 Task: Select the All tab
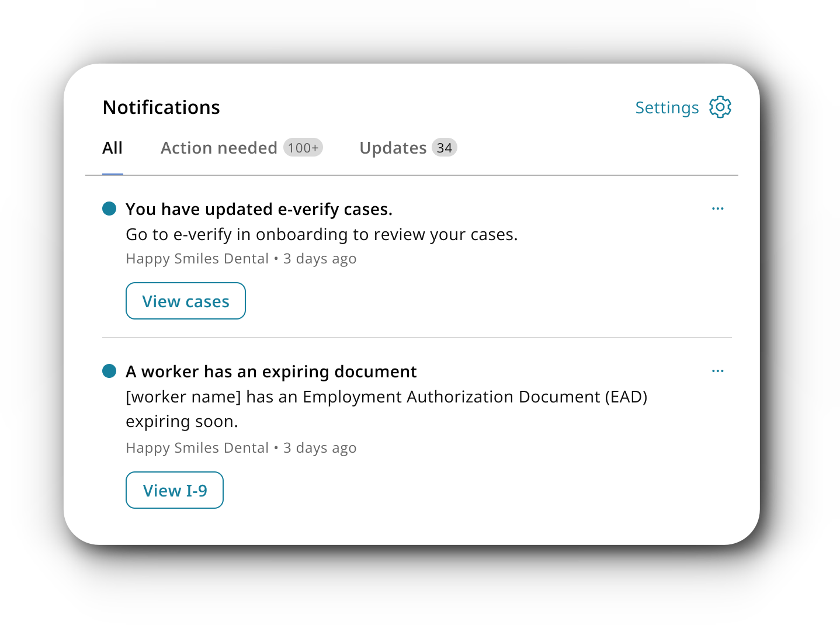click(113, 148)
